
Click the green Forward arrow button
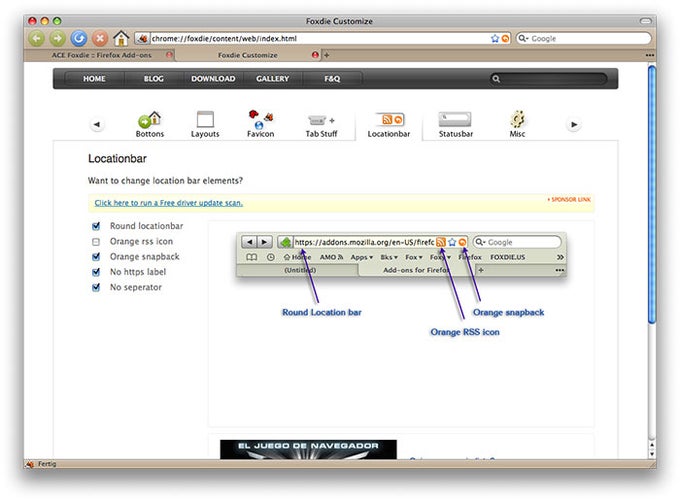pyautogui.click(x=58, y=39)
